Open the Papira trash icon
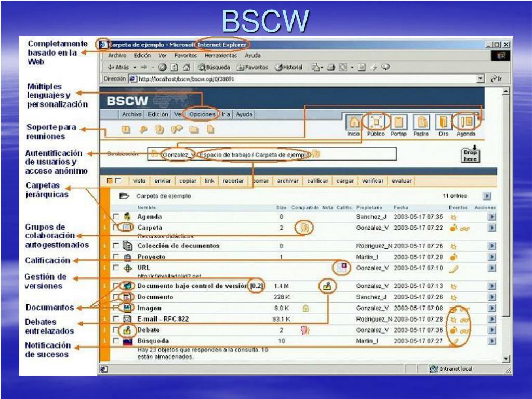This screenshot has height=399, width=532. pos(421,122)
